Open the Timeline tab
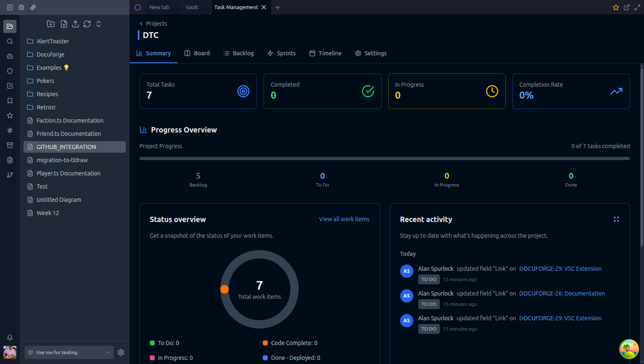The image size is (644, 364). pos(326,53)
